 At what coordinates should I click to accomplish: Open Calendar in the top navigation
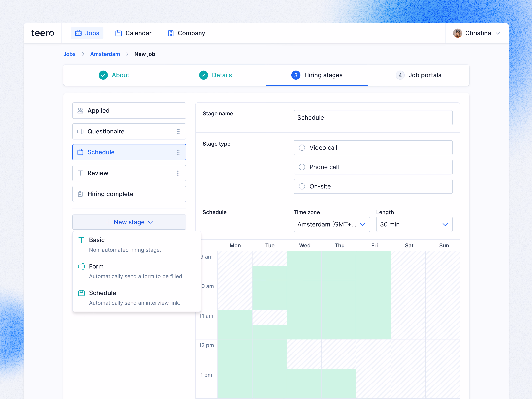point(133,33)
